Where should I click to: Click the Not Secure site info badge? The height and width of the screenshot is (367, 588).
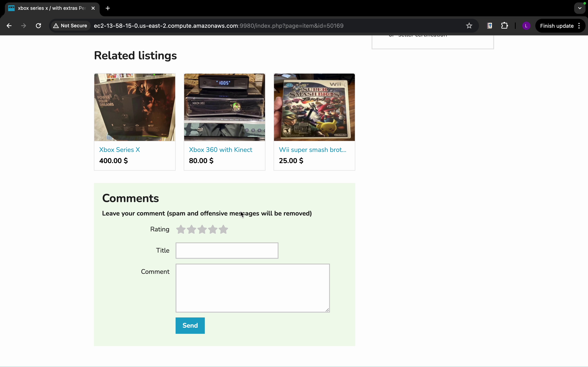pos(70,26)
